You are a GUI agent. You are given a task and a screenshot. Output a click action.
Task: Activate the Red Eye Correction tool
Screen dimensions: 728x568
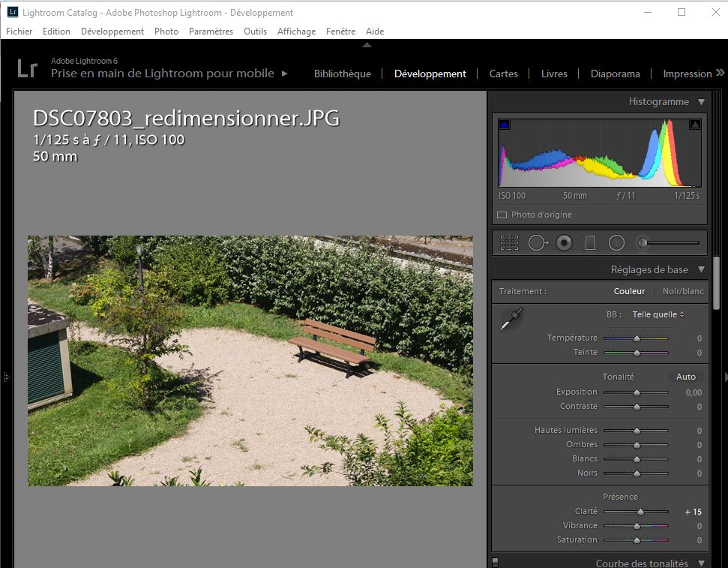click(x=564, y=242)
